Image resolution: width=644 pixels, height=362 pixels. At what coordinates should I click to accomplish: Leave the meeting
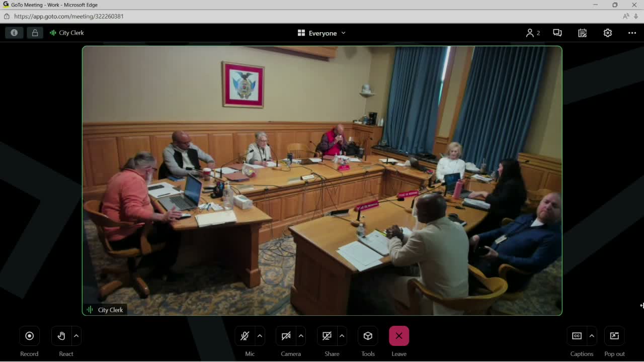pos(398,336)
